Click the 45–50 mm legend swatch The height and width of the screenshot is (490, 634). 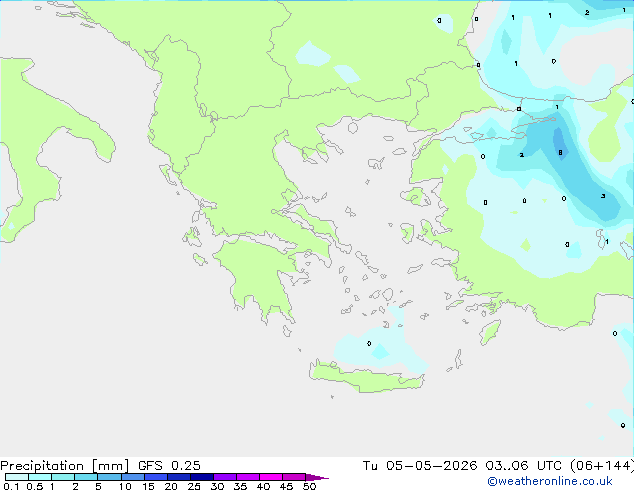(x=294, y=477)
